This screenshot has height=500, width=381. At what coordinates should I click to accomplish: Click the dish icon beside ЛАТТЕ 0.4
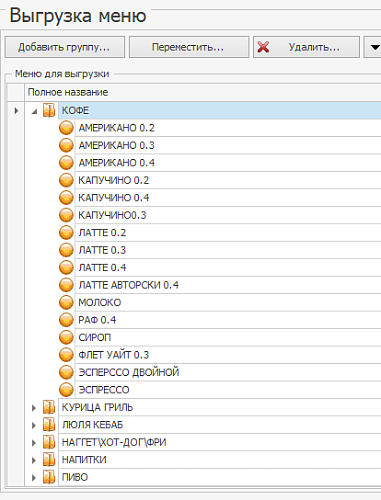66,267
